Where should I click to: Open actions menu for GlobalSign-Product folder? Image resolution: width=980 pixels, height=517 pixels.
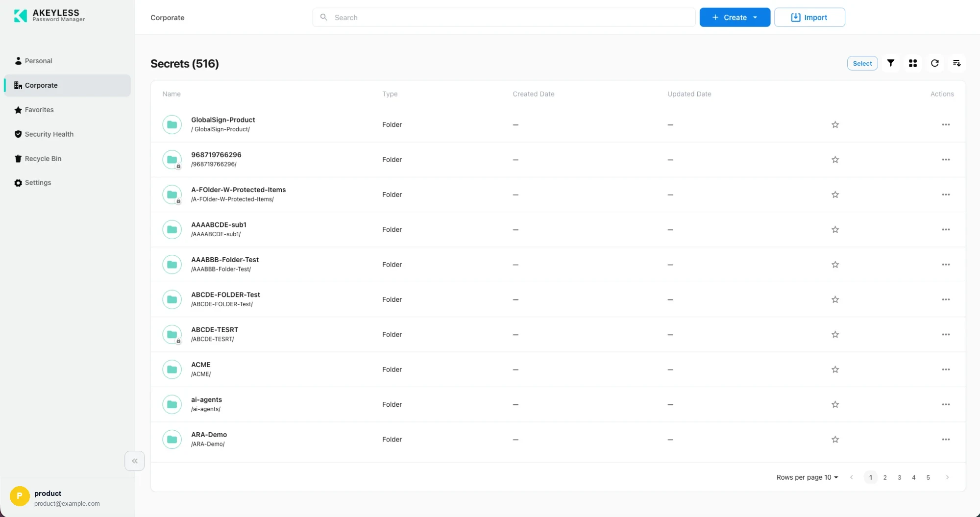pos(945,124)
